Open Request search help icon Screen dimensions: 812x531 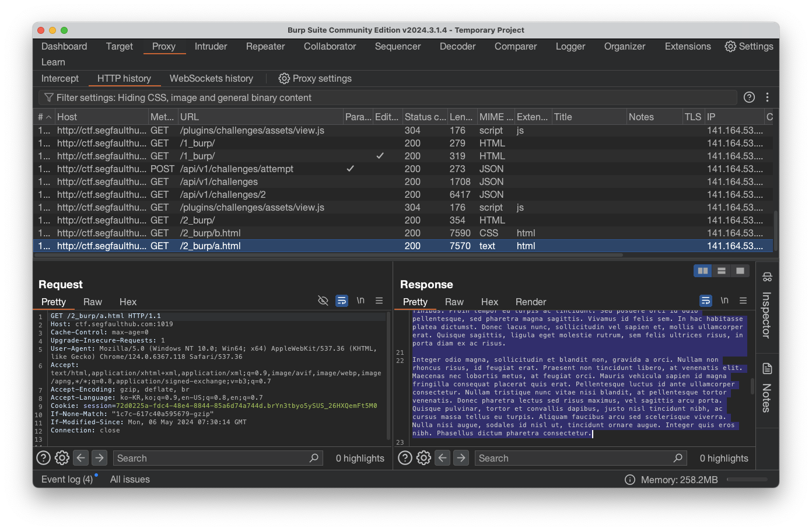click(43, 458)
